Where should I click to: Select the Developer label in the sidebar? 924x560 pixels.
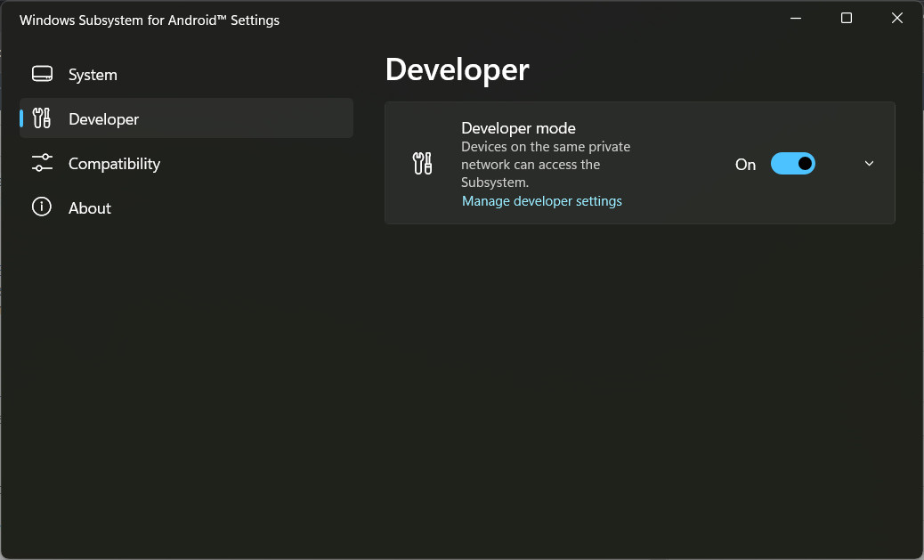(104, 119)
